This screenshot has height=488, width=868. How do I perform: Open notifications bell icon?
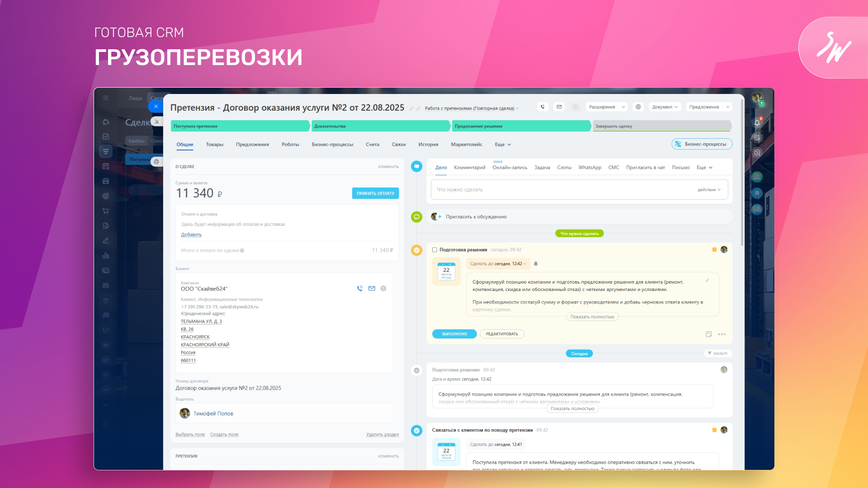pos(757,122)
